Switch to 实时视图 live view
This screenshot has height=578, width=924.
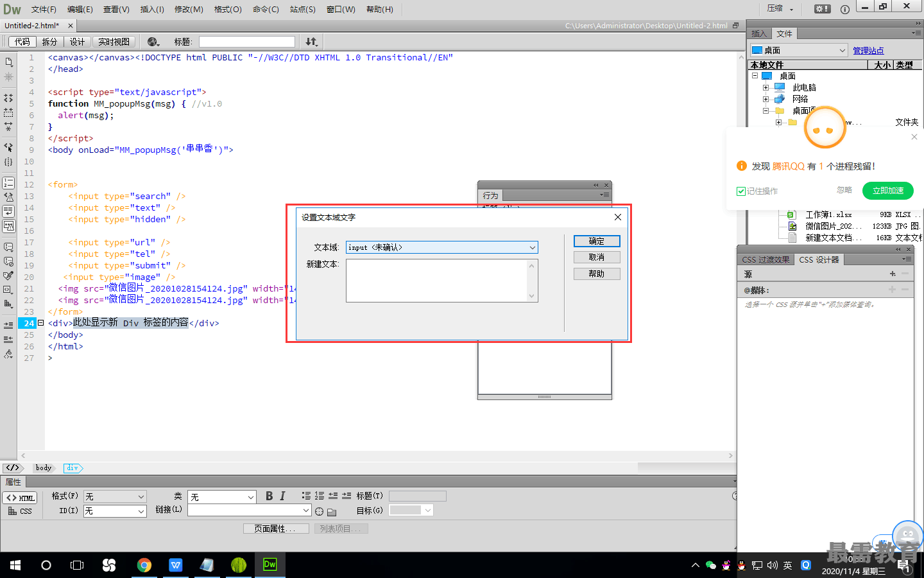[x=114, y=42]
